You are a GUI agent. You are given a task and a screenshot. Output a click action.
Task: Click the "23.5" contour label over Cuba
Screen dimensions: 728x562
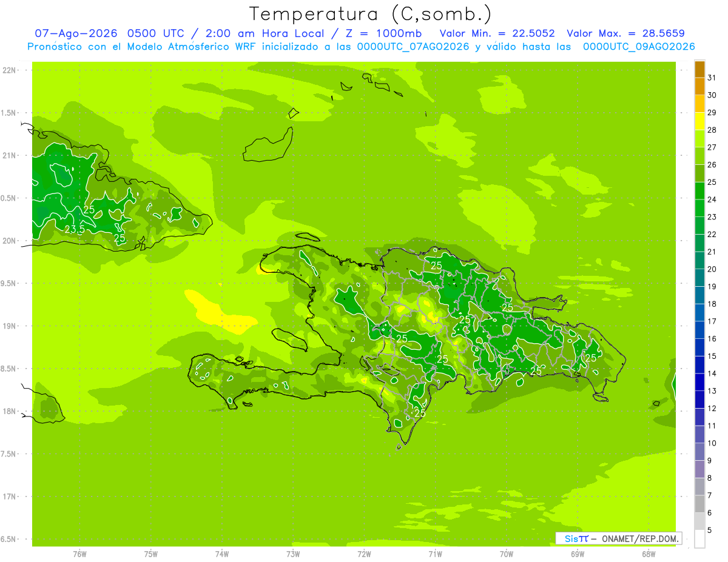(74, 229)
